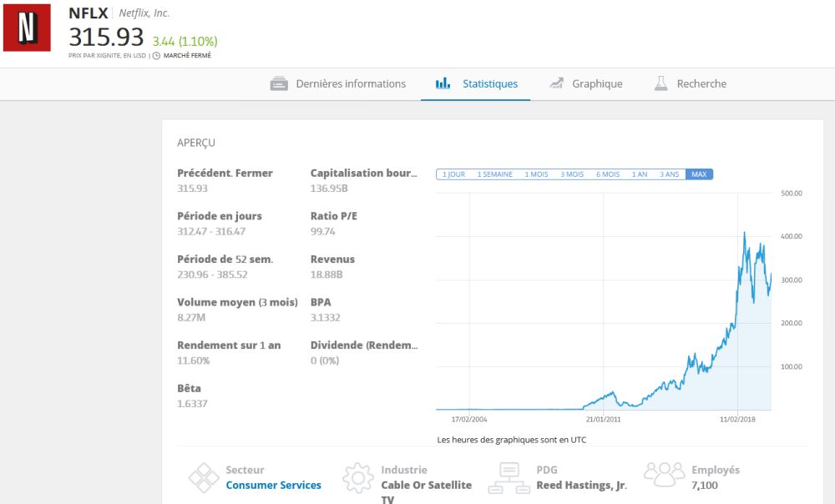Screen dimensions: 835x504
Task: Click the news icon beside Dernières informations
Action: 279,83
